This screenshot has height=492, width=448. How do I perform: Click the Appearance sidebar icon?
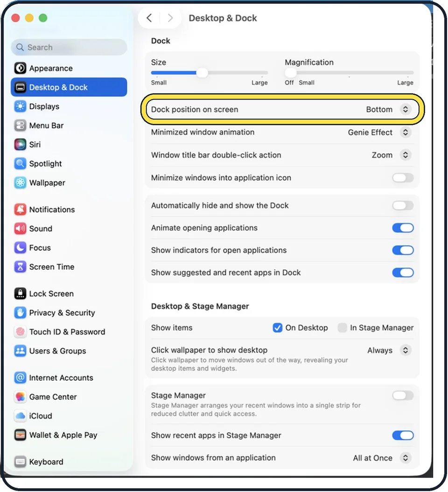click(21, 68)
